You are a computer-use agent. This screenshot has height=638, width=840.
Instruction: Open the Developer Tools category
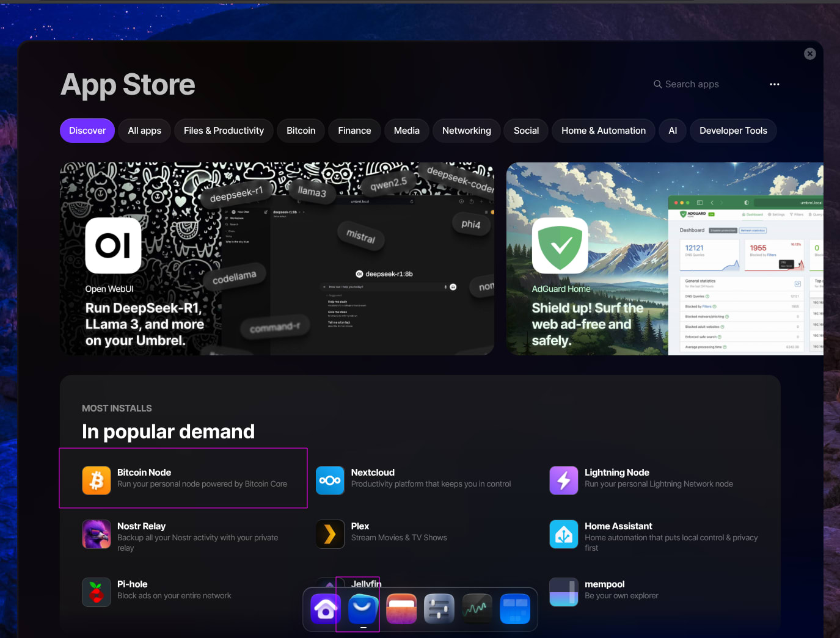pyautogui.click(x=734, y=131)
